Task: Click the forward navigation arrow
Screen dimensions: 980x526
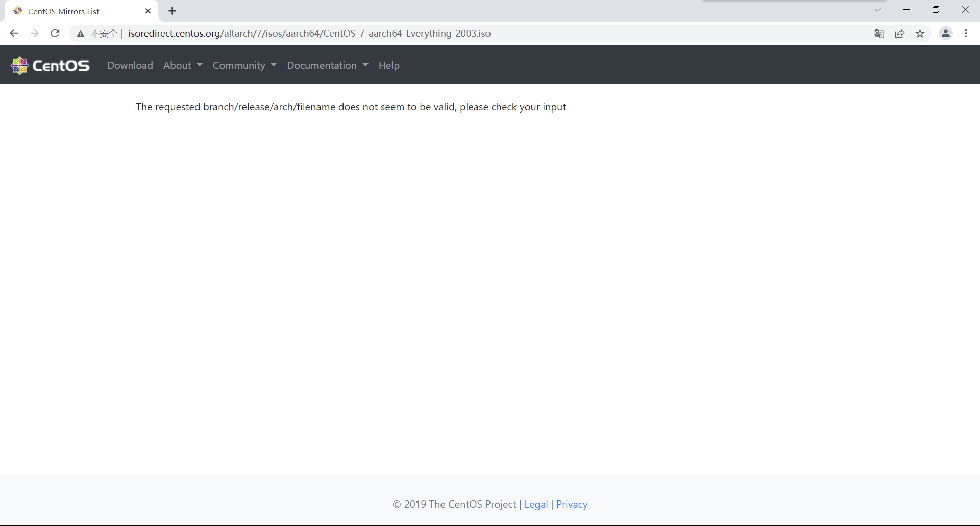Action: click(34, 33)
